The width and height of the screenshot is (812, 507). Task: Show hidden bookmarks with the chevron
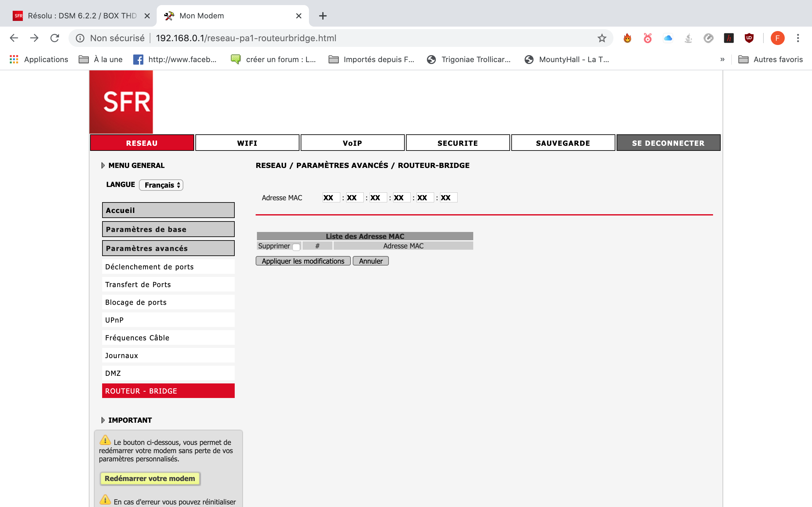[x=723, y=59]
